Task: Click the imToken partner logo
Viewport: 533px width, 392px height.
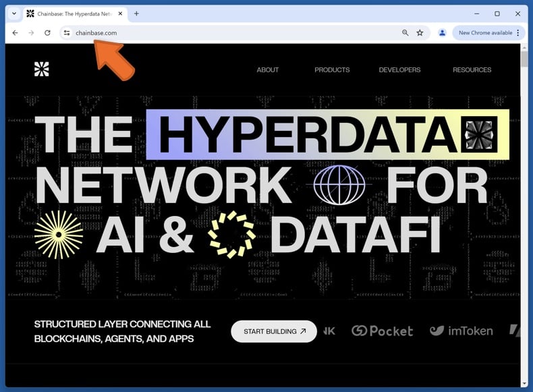Action: 461,331
